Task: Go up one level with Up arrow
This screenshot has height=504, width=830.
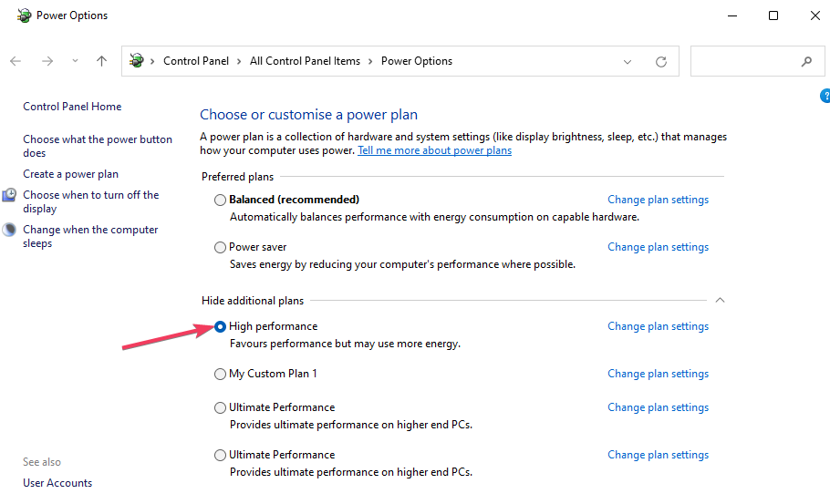Action: tap(101, 61)
